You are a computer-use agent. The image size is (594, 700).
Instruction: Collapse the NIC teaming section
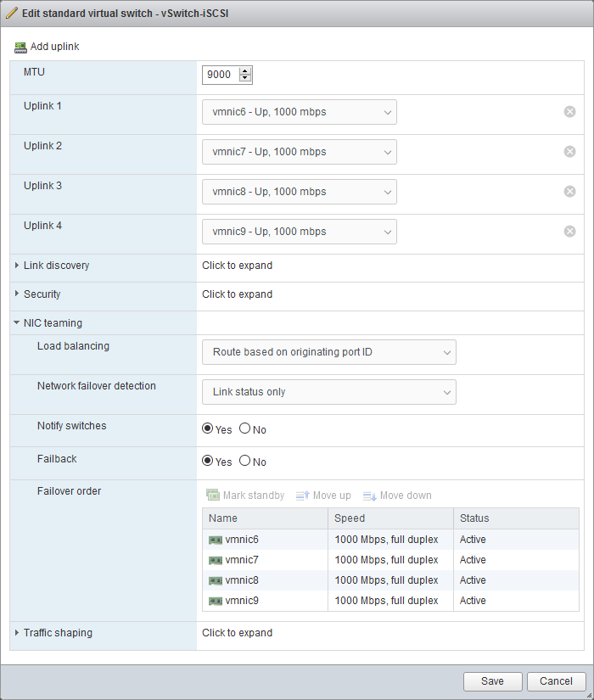(x=17, y=322)
